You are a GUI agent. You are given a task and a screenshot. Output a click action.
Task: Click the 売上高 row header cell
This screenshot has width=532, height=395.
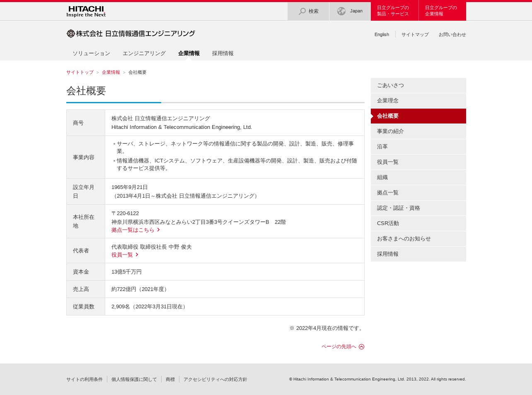86,289
